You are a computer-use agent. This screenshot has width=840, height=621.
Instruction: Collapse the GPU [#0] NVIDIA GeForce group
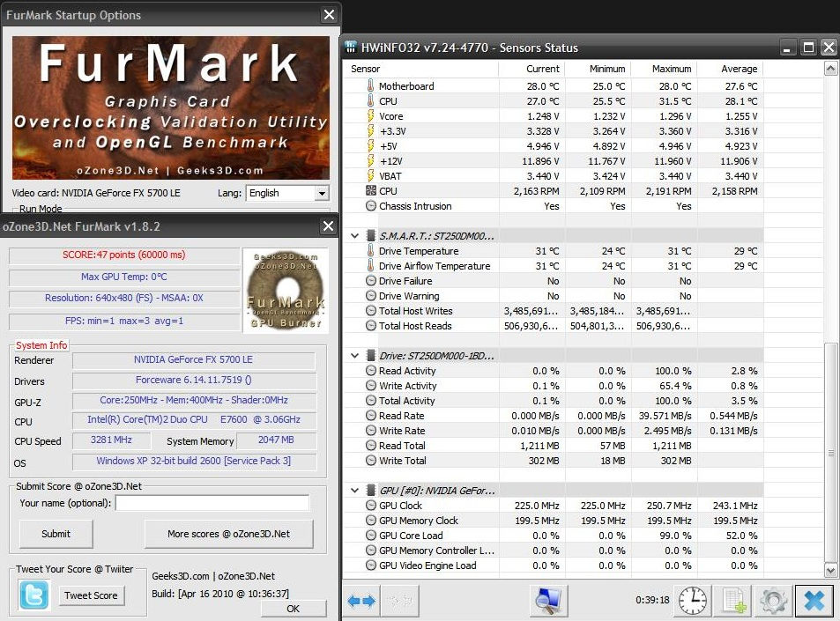click(354, 491)
